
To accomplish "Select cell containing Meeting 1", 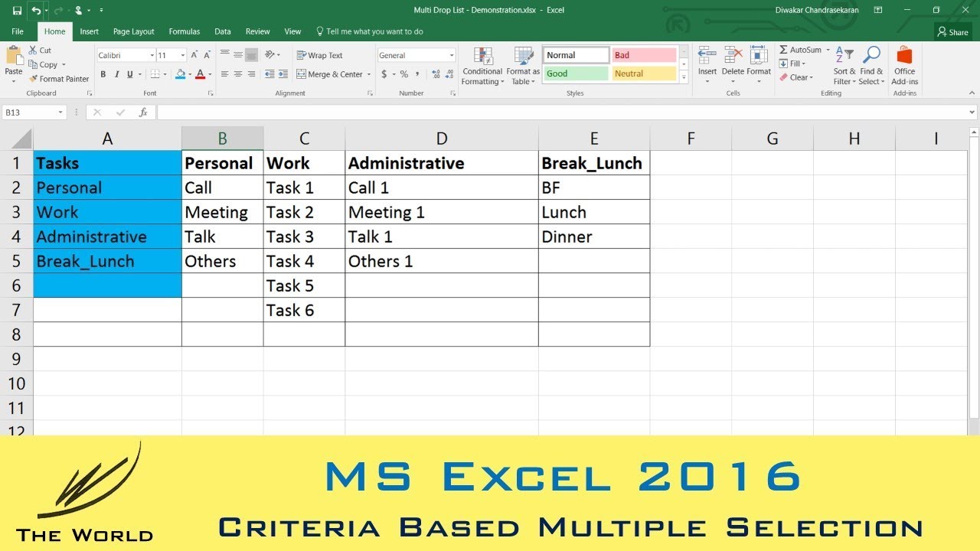I will coord(442,212).
